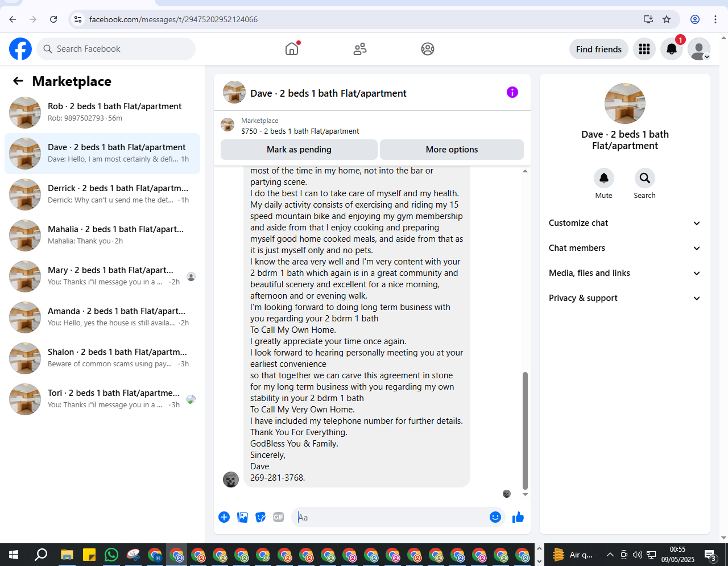
Task: Open Amanda's apartment conversation
Action: 102,317
